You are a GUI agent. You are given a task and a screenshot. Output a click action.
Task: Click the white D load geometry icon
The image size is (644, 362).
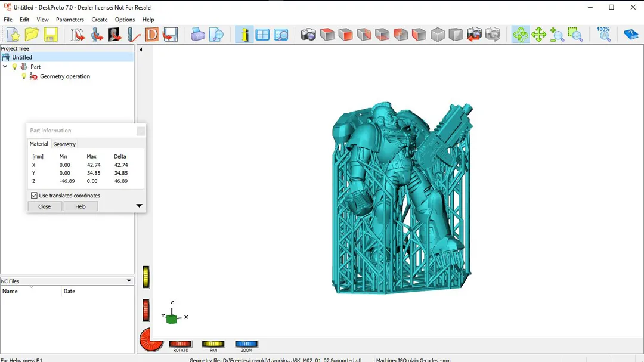(78, 35)
